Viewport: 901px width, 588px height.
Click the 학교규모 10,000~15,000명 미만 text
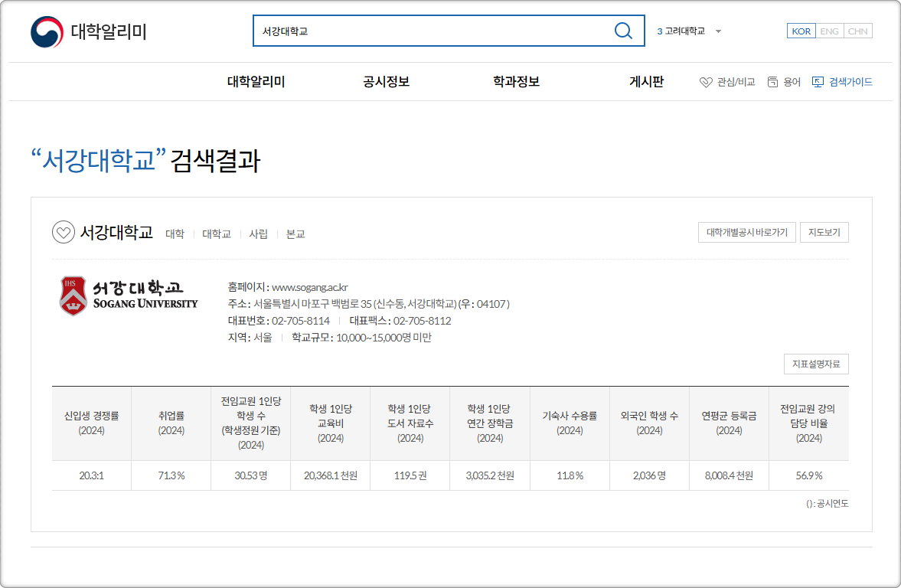tap(361, 338)
